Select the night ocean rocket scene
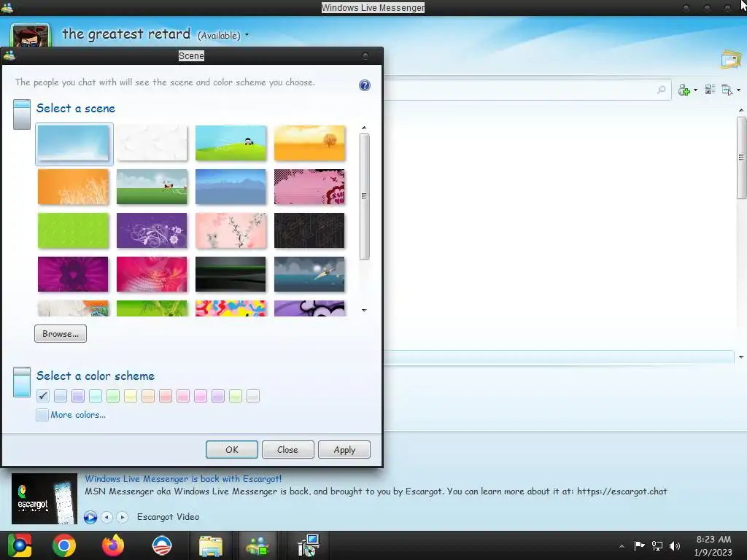This screenshot has height=560, width=747. click(309, 274)
